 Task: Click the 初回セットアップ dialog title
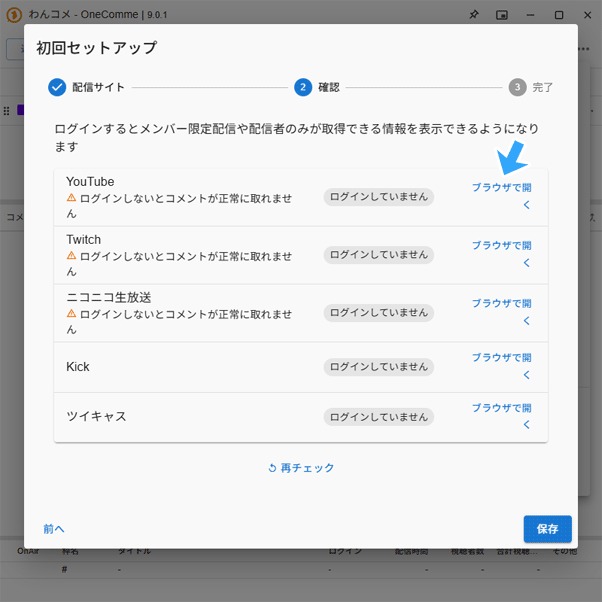coord(97,48)
